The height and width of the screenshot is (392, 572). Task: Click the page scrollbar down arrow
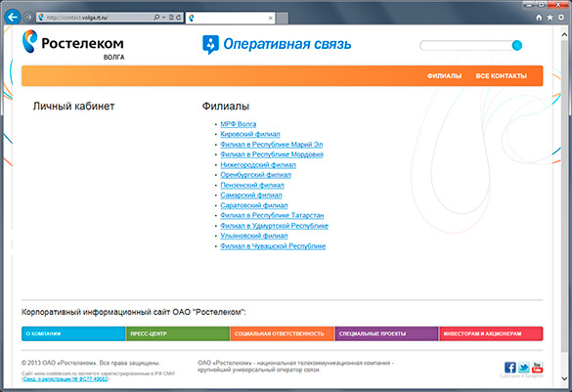(x=564, y=379)
